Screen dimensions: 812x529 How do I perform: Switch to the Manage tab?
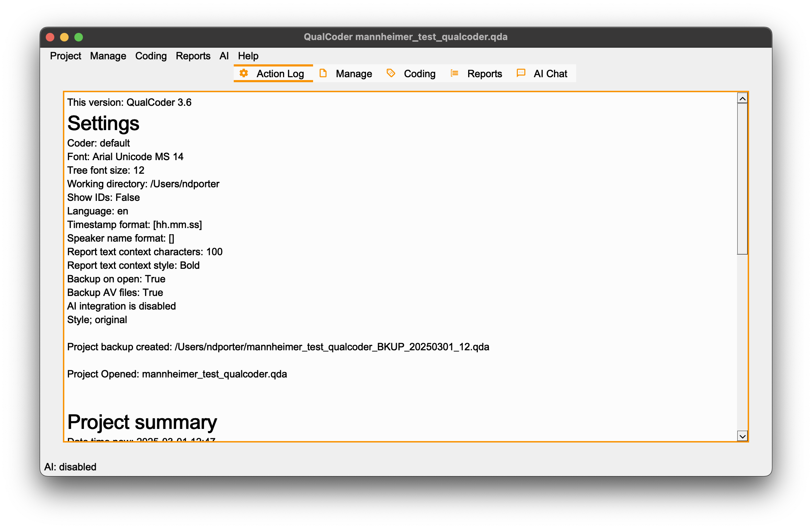pos(354,74)
